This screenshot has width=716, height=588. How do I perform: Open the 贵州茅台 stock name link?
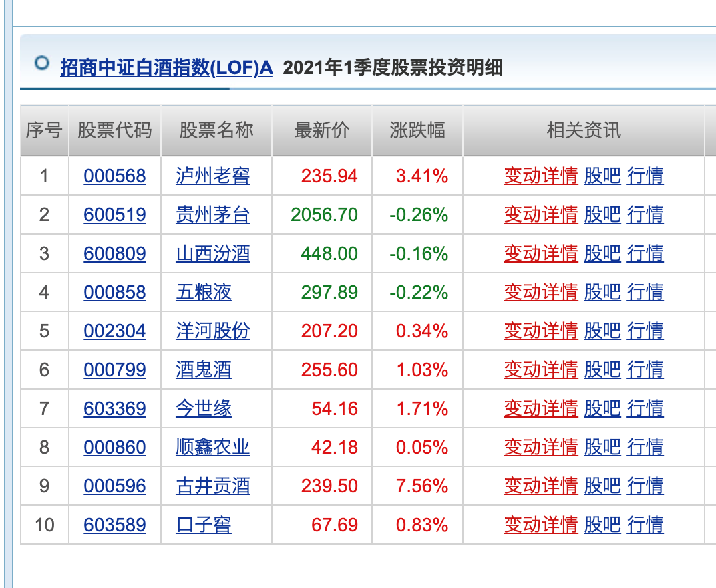coord(213,214)
